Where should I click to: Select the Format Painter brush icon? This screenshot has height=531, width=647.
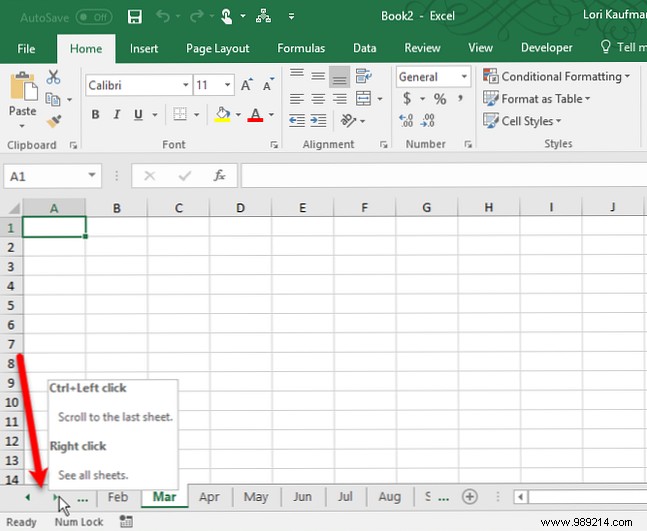[x=54, y=121]
